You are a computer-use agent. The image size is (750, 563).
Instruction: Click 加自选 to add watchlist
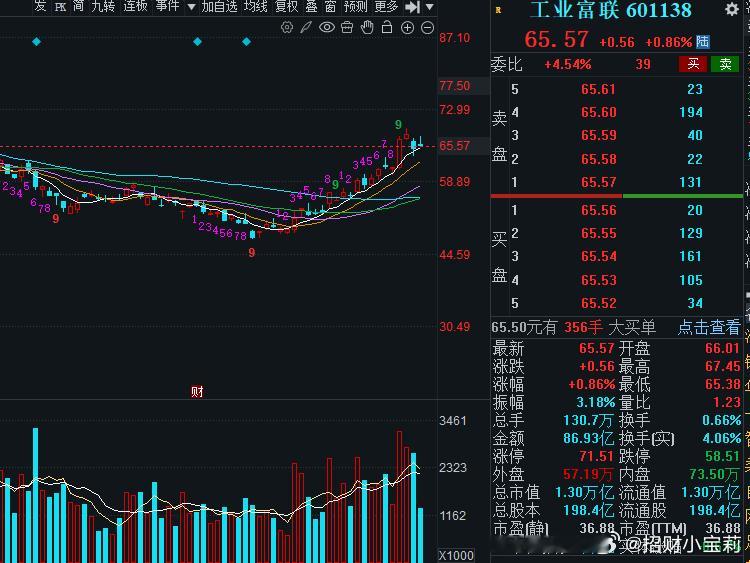[220, 6]
